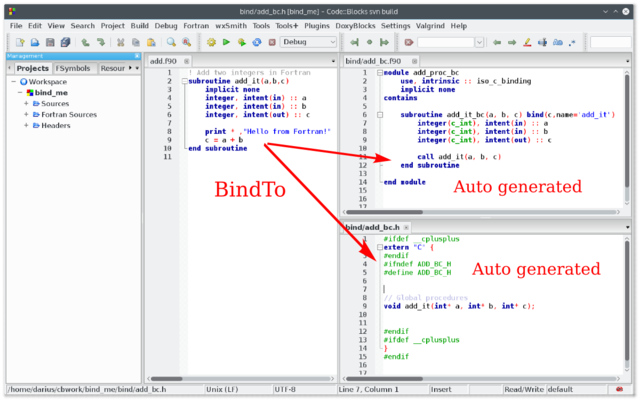The width and height of the screenshot is (640, 401).
Task: Close the add.f90 tab
Action: click(x=187, y=61)
